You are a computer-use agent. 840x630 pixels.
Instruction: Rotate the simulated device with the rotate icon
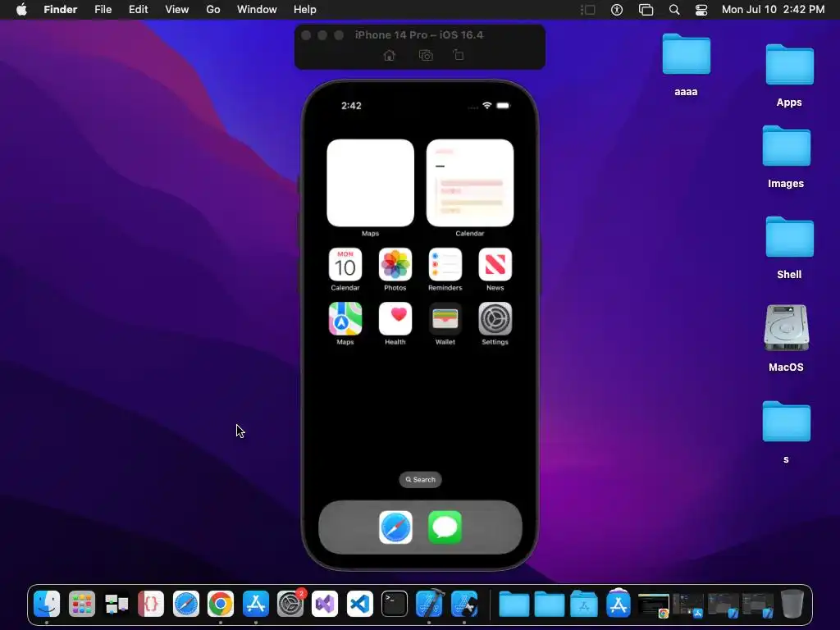[x=459, y=55]
